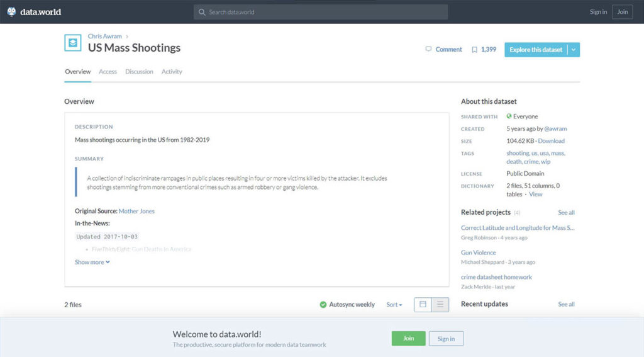Expand description with Show more

[x=92, y=262]
